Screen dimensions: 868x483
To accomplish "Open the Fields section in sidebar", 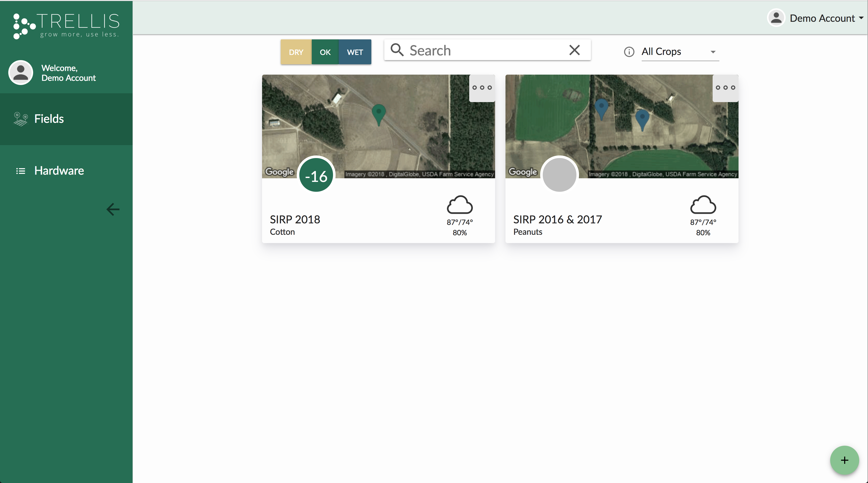I will [49, 119].
